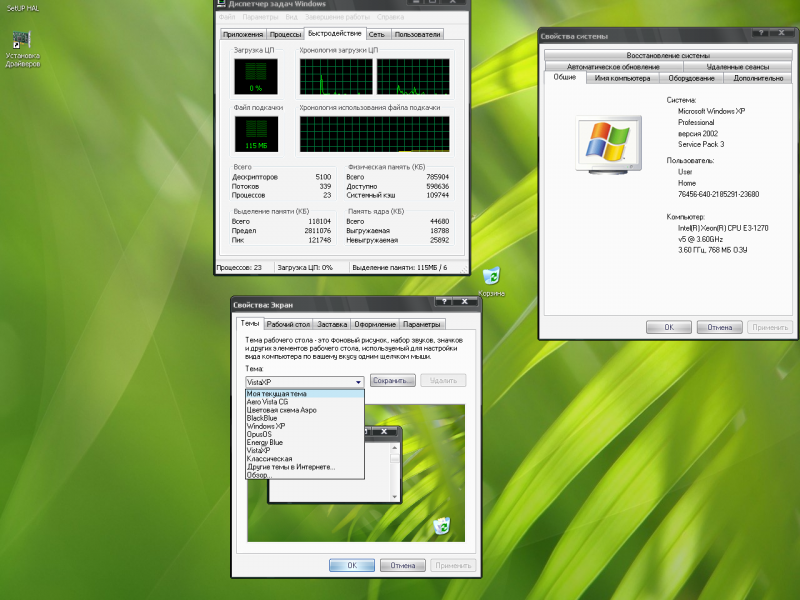Image resolution: width=800 pixels, height=600 pixels.
Task: Choose Другие темы в Интернете... option
Action: point(305,467)
